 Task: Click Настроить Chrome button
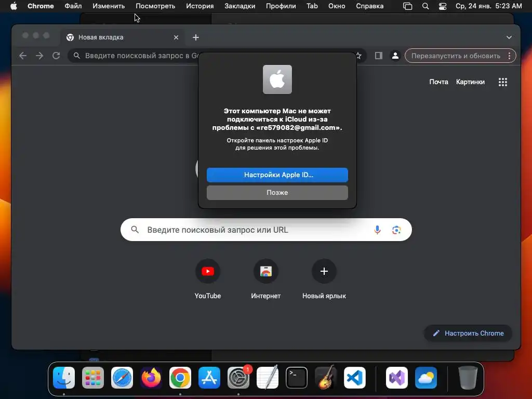(x=468, y=334)
